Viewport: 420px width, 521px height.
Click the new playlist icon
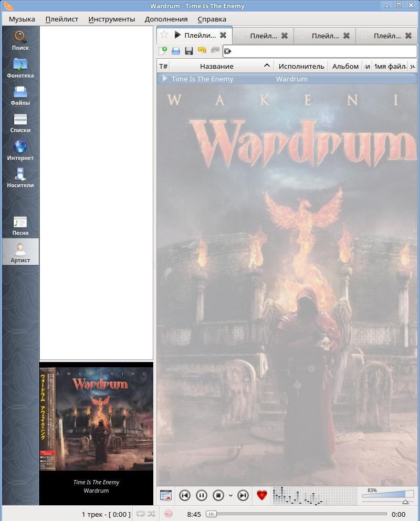point(163,50)
